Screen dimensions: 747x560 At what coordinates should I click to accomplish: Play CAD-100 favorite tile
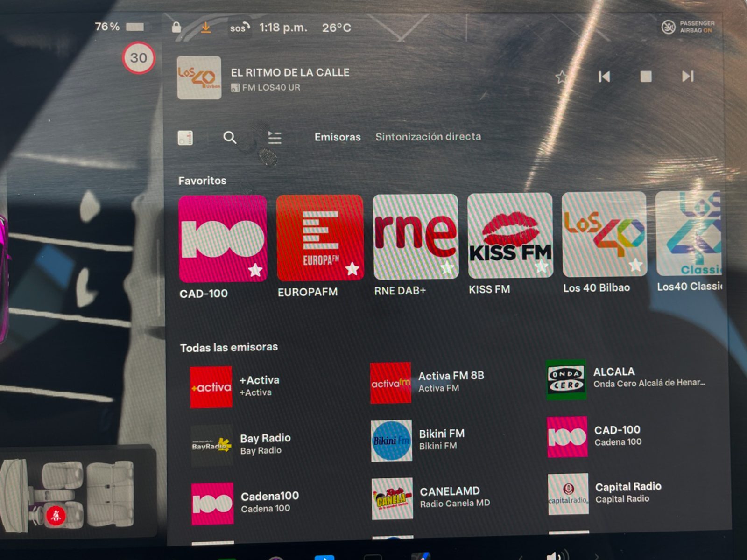(x=223, y=239)
